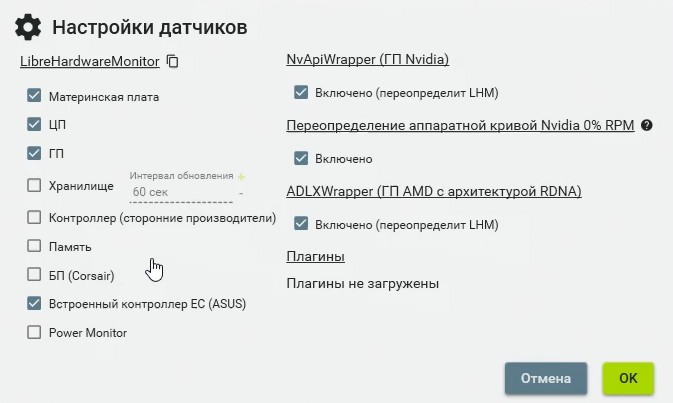
Task: Check the Память checkbox
Action: tap(34, 246)
